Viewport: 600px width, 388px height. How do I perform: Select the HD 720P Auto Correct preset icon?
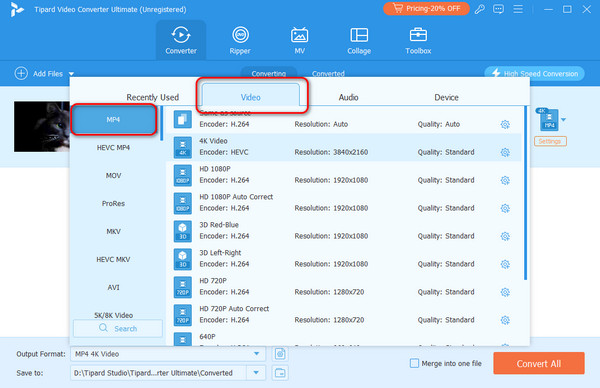tap(183, 315)
